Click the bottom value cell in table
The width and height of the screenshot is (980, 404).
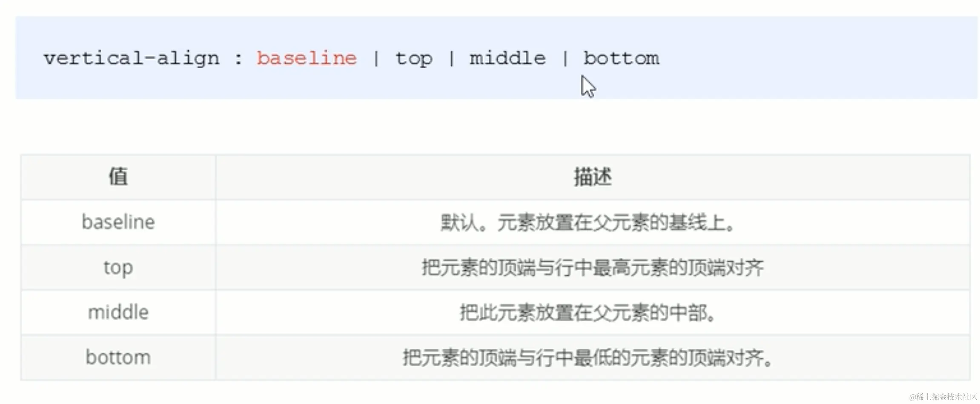point(118,357)
